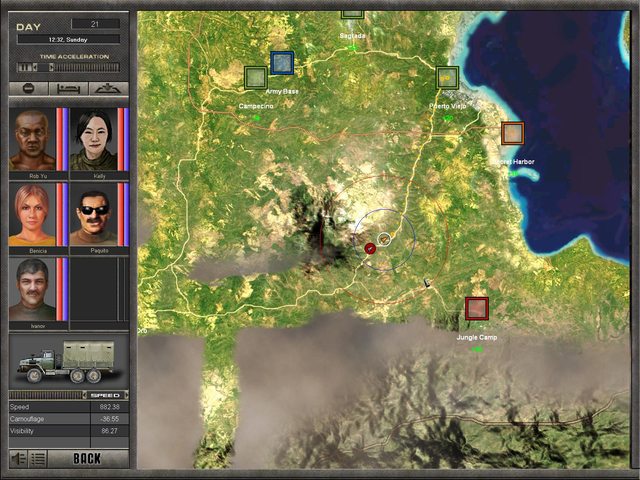Click the bed rest icon button
The width and height of the screenshot is (640, 480).
coord(68,89)
